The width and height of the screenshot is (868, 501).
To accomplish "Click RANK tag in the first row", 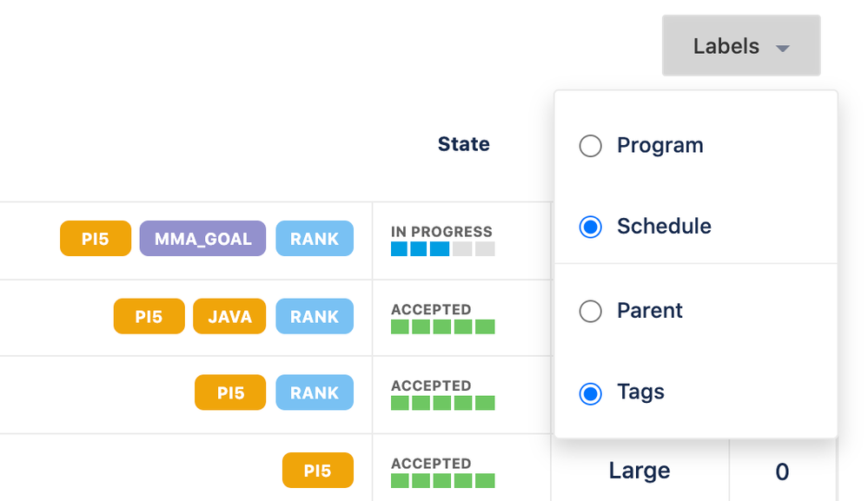I will (x=315, y=239).
